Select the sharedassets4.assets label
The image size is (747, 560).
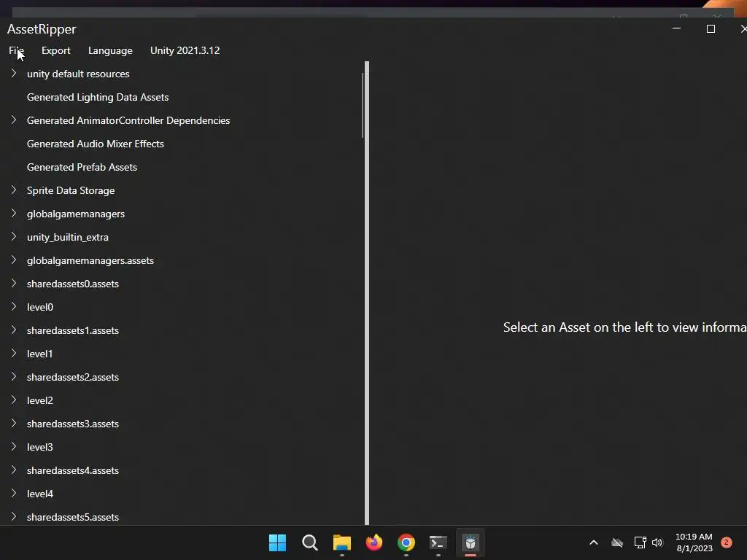73,470
